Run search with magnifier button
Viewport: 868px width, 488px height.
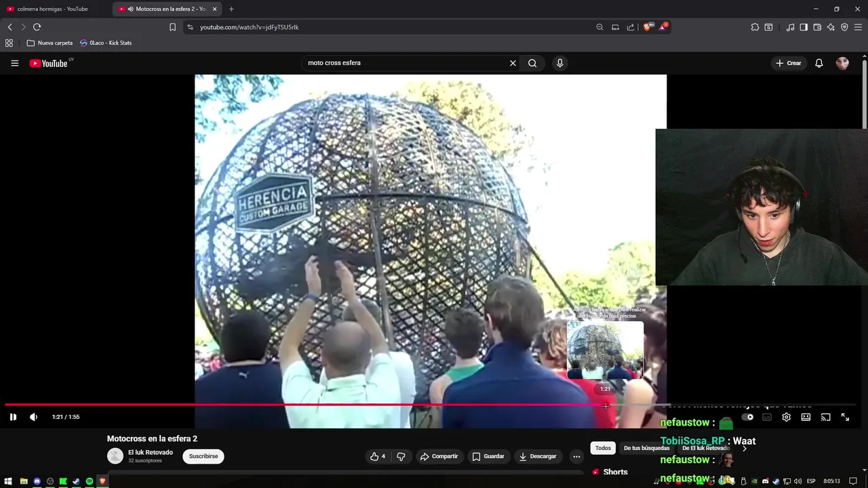click(532, 63)
